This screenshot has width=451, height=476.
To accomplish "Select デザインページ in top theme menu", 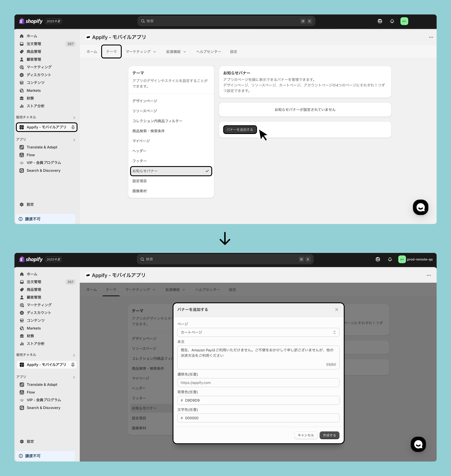I will tap(171, 101).
